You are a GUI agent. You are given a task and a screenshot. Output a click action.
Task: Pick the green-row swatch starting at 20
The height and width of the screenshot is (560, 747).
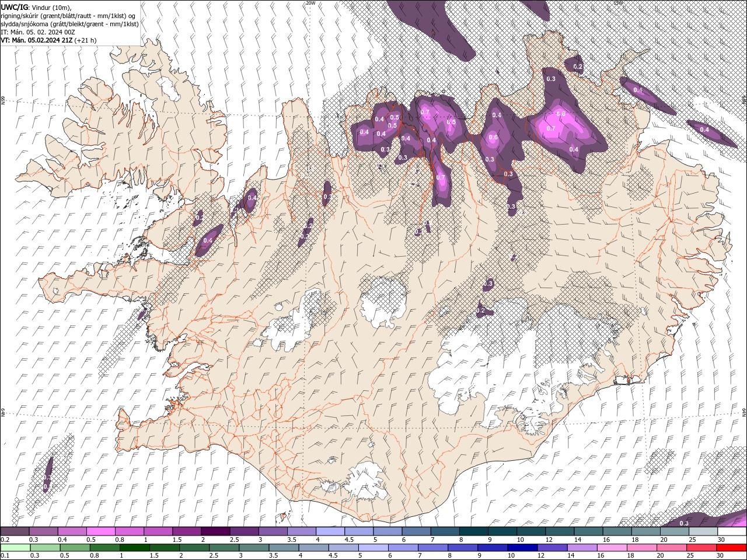672,548
